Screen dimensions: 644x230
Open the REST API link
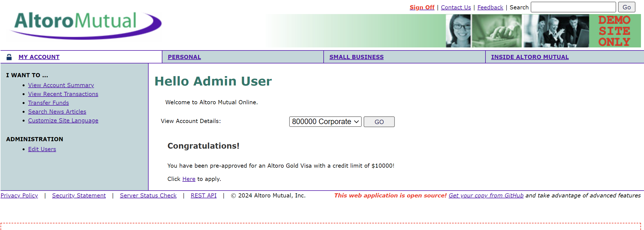point(203,196)
